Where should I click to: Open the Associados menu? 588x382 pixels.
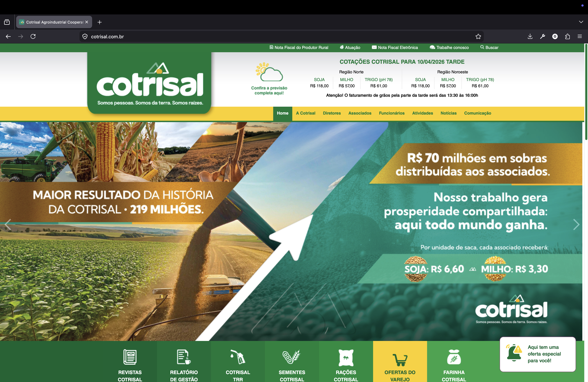[x=360, y=113]
